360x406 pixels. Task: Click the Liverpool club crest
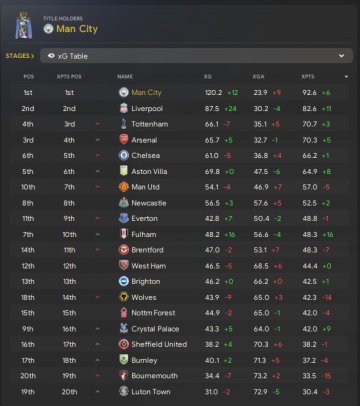click(124, 108)
